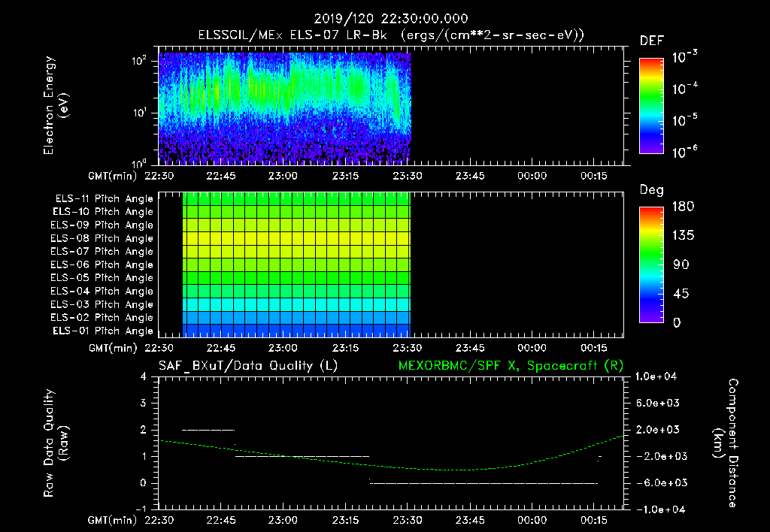This screenshot has height=532, width=770.
Task: Click the 00:15 tick on the bottom time axis
Action: point(594,520)
